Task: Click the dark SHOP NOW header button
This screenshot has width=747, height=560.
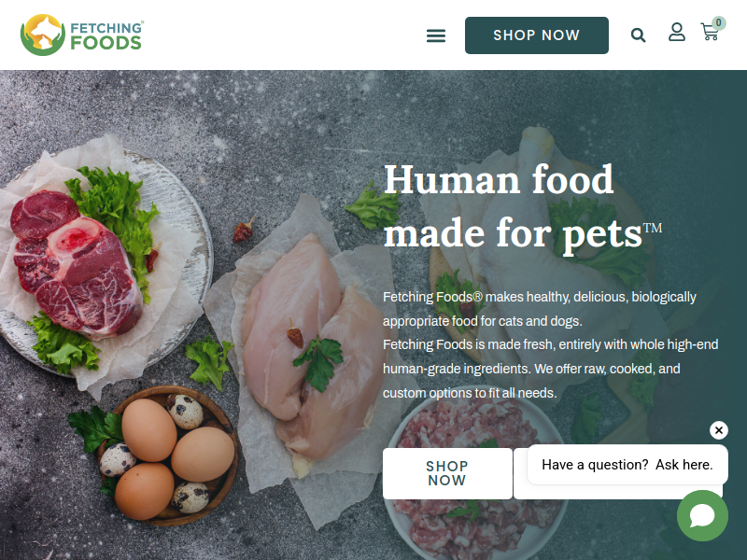Action: click(536, 35)
